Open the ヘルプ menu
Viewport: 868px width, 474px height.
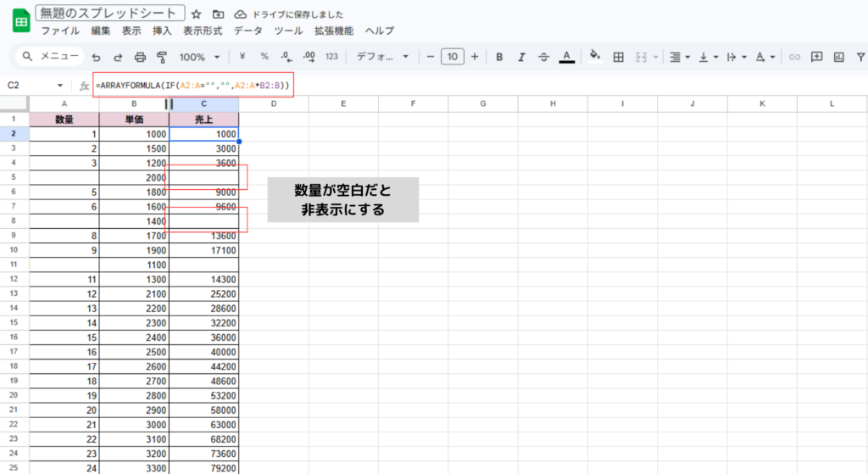click(380, 31)
